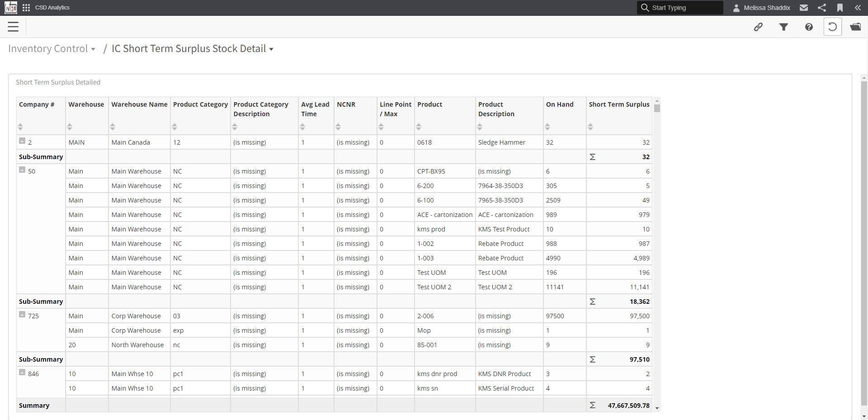Image resolution: width=868 pixels, height=420 pixels.
Task: Open IC Short Term Surplus Stock Detail dropdown
Action: coord(192,49)
